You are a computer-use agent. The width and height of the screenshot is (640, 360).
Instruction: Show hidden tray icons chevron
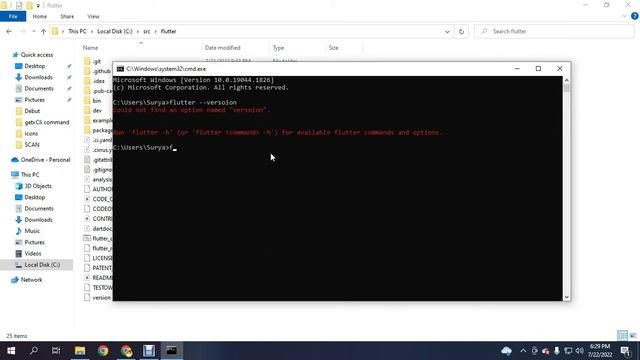coord(523,351)
